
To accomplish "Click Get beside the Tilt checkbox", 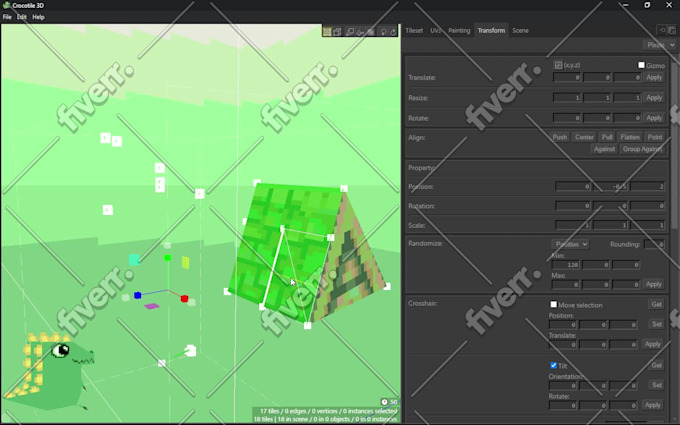I will 657,365.
